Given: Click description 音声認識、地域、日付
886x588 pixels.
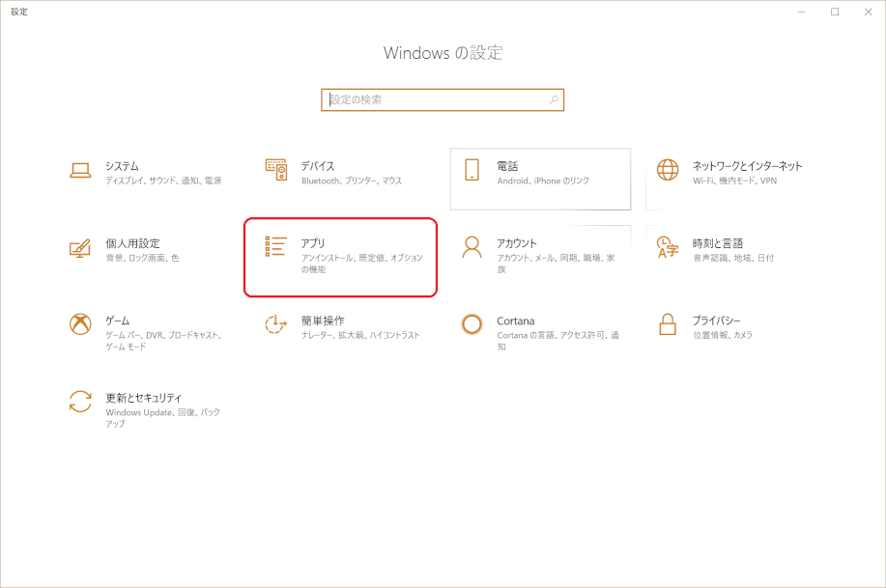Looking at the screenshot, I should pyautogui.click(x=733, y=258).
